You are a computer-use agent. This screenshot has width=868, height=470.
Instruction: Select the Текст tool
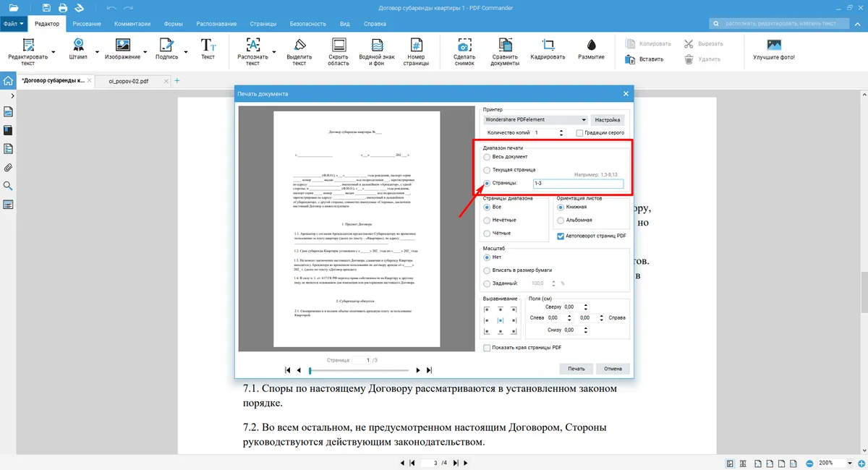pos(208,49)
